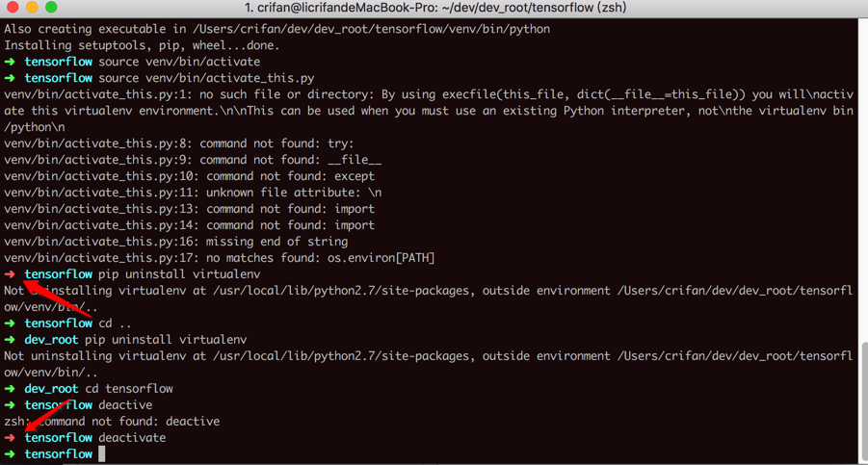
Task: Click green prompt arrow before "cd tensorflow"
Action: [x=11, y=389]
